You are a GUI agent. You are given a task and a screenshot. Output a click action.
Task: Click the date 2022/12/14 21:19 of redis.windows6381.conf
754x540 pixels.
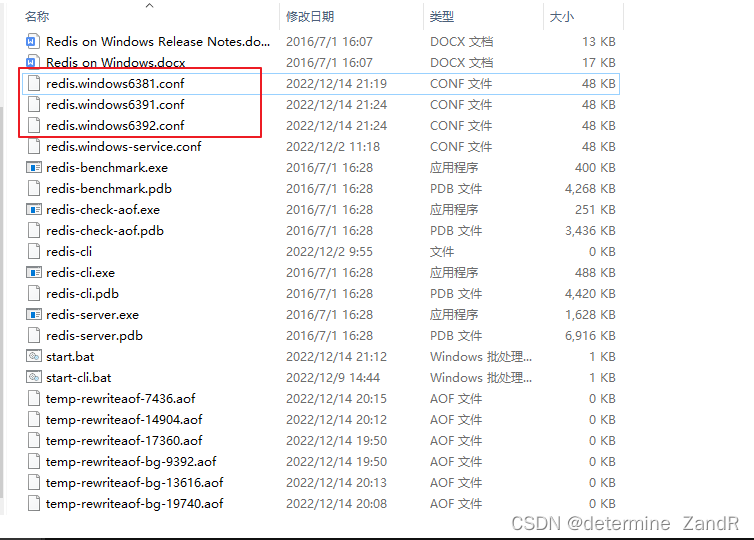tap(336, 84)
